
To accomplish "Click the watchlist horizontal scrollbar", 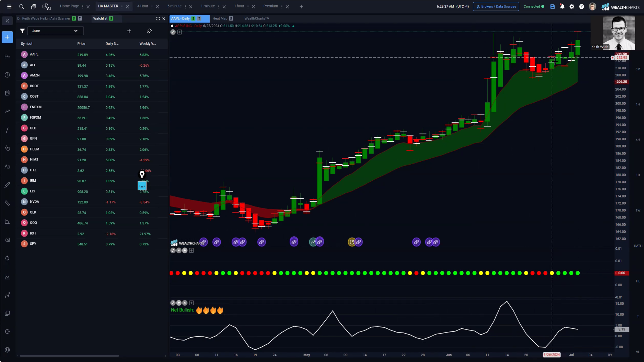I will click(69, 356).
